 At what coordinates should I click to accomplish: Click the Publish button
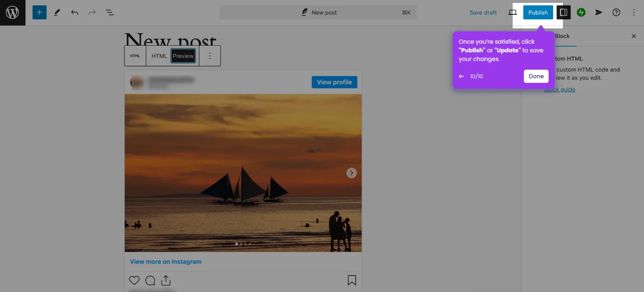click(538, 12)
